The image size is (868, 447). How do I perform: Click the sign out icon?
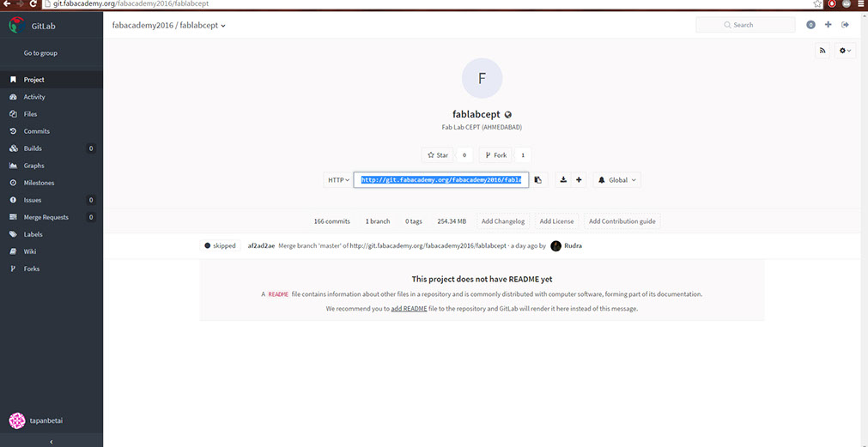(846, 25)
